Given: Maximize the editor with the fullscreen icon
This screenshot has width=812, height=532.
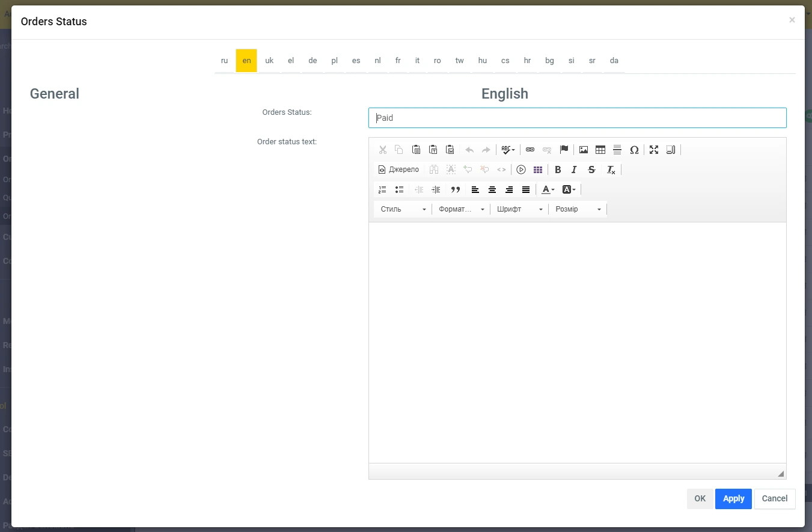Looking at the screenshot, I should [653, 150].
